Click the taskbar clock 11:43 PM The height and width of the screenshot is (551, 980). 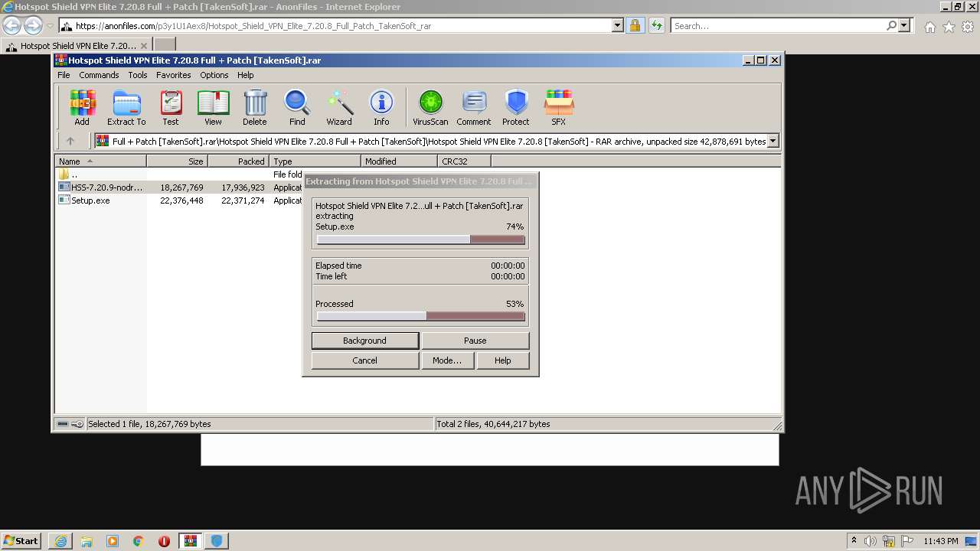940,541
